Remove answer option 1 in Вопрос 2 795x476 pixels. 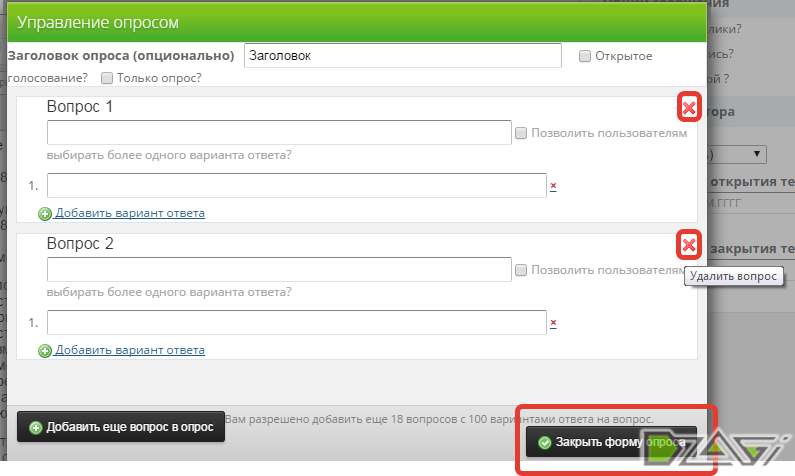click(x=553, y=323)
